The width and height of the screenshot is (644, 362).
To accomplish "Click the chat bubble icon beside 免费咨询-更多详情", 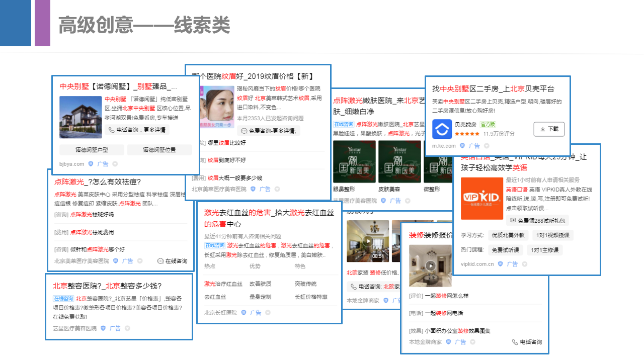I will coord(244,131).
